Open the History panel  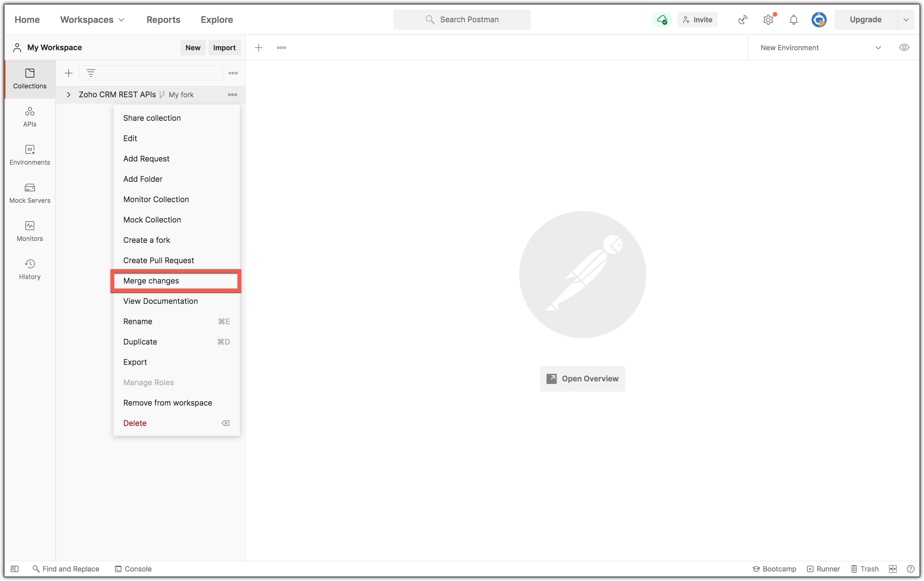[x=30, y=269]
